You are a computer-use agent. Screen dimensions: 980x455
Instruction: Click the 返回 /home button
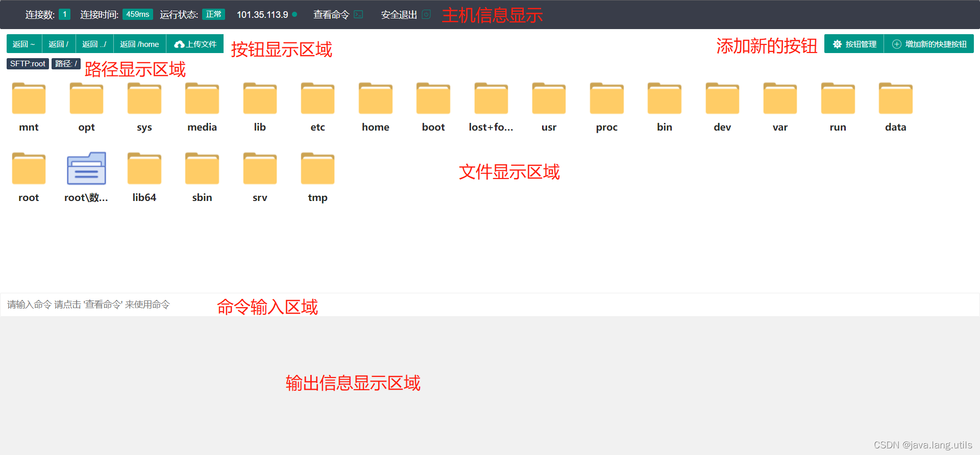(139, 44)
